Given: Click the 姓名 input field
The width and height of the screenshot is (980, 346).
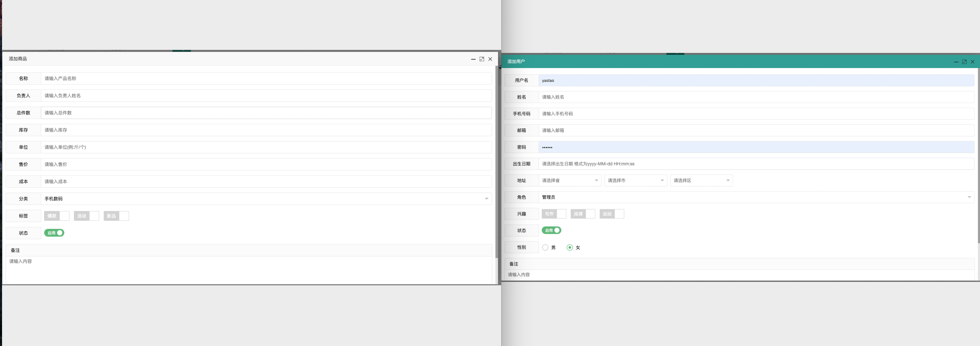Looking at the screenshot, I should click(x=756, y=97).
